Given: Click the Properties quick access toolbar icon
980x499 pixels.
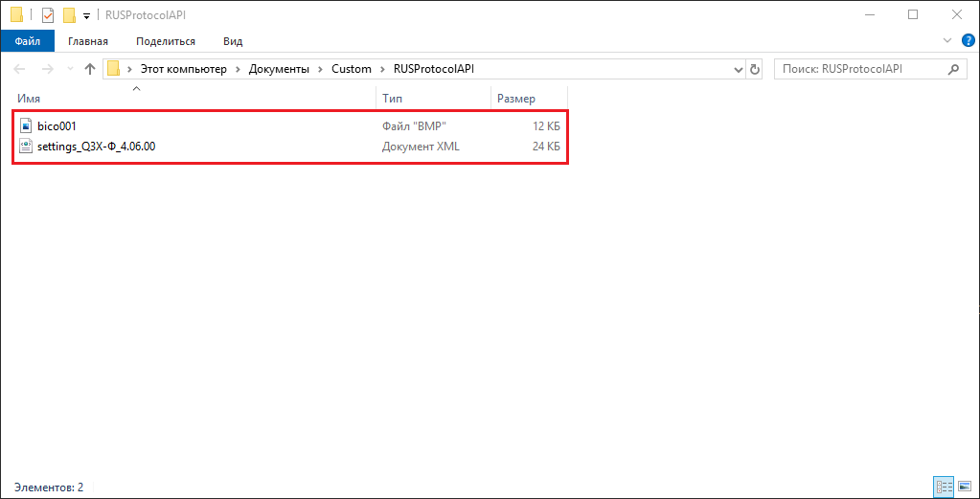Looking at the screenshot, I should coord(48,15).
